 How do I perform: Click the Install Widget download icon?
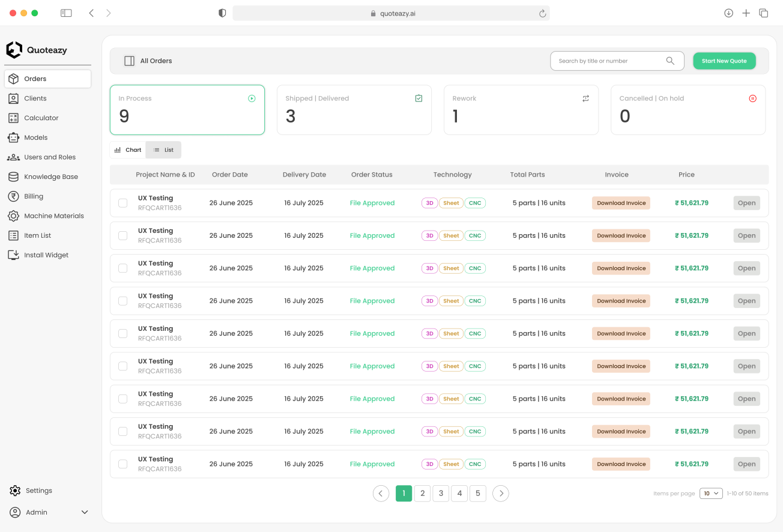click(13, 255)
